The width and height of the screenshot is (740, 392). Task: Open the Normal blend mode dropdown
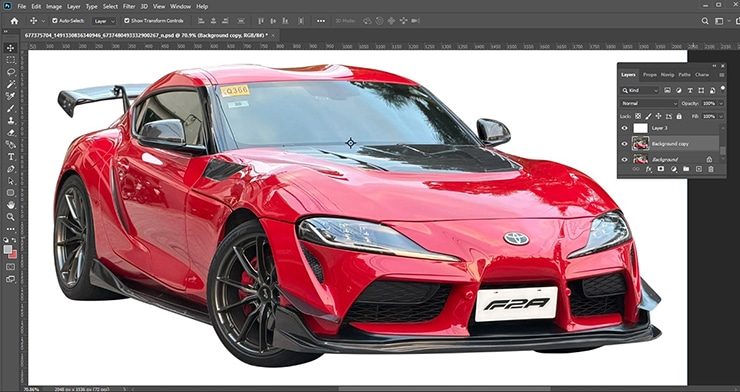click(x=649, y=103)
